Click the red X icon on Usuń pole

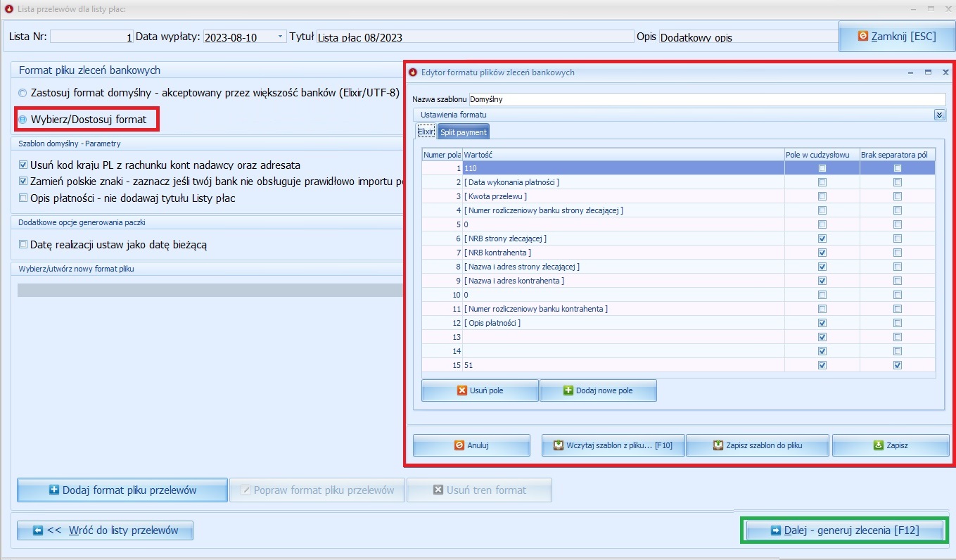tap(461, 390)
